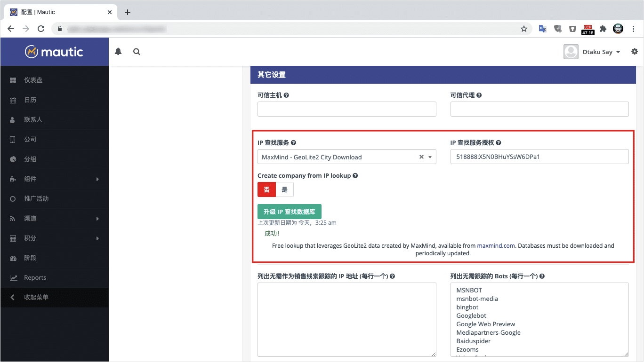The image size is (644, 362).
Task: Click Googlebot in the Bots list
Action: point(471,315)
